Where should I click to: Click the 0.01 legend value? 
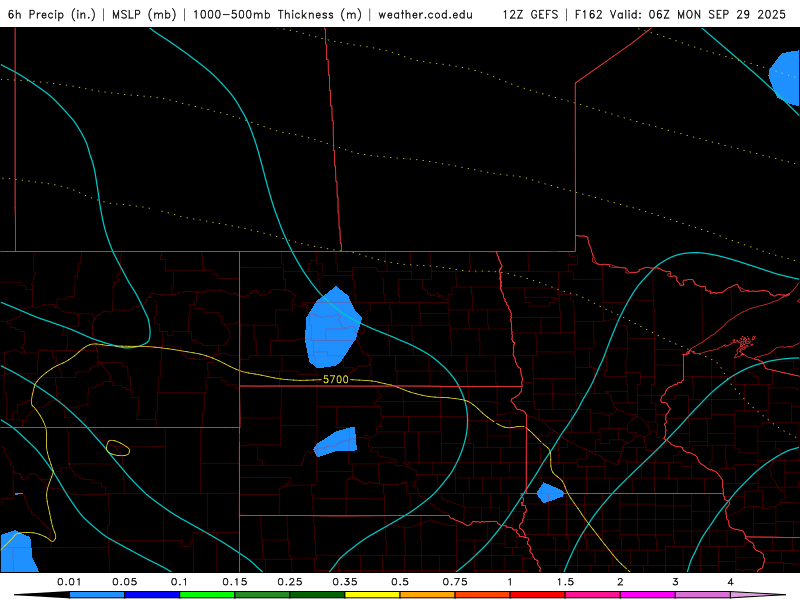(x=69, y=582)
